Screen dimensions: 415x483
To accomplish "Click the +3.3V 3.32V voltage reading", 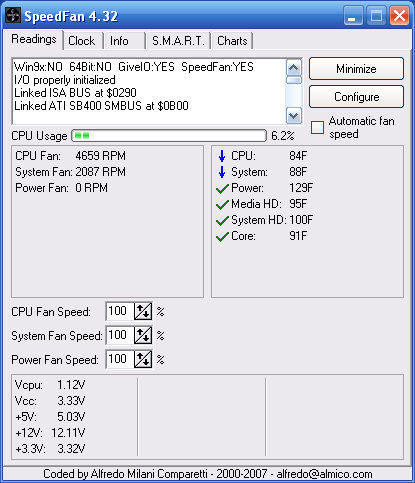I will [50, 449].
